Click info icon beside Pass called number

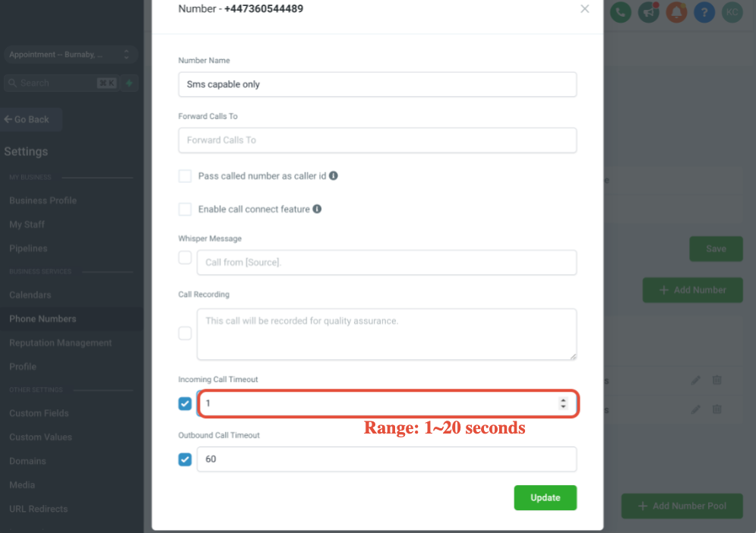(333, 176)
